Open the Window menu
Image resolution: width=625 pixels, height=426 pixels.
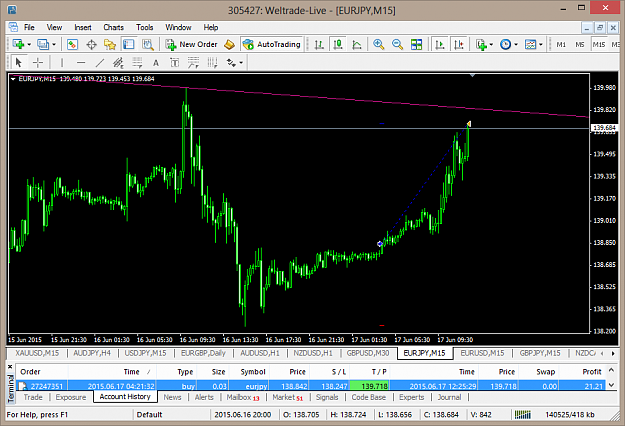[x=178, y=27]
